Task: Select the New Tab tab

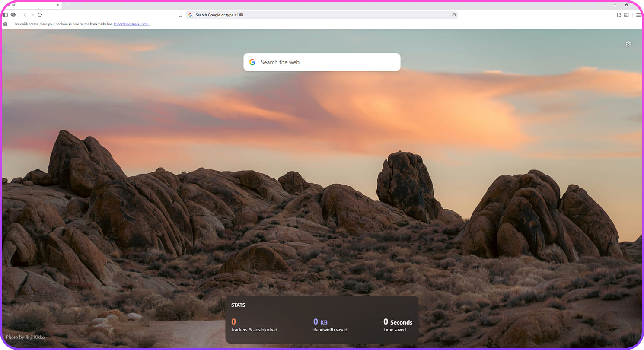Action: (x=26, y=5)
